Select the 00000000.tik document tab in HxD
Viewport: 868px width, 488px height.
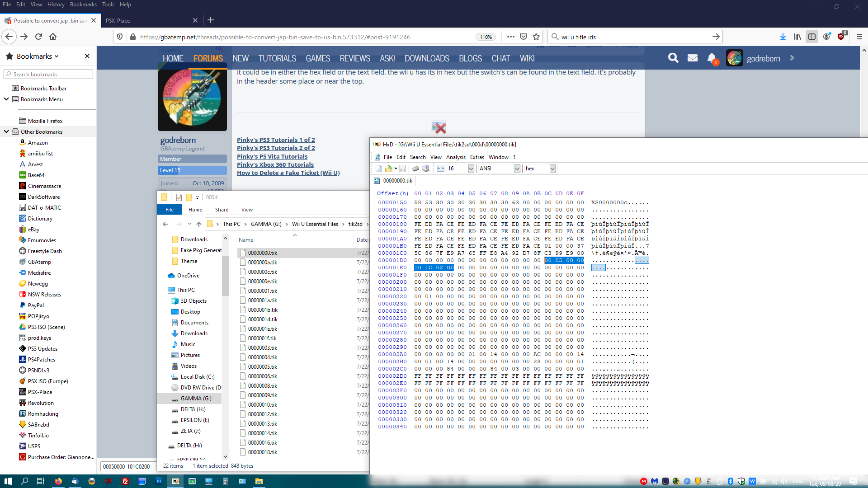(x=394, y=181)
